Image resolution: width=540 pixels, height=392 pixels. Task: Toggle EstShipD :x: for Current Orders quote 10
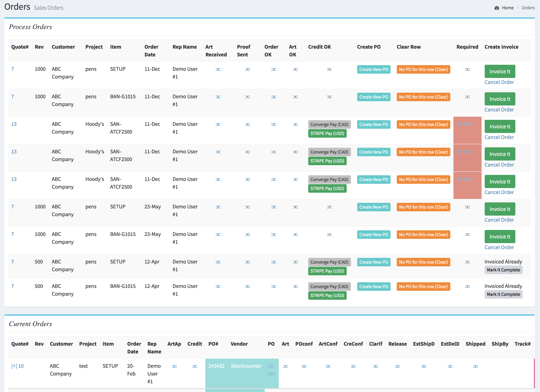coord(424,366)
